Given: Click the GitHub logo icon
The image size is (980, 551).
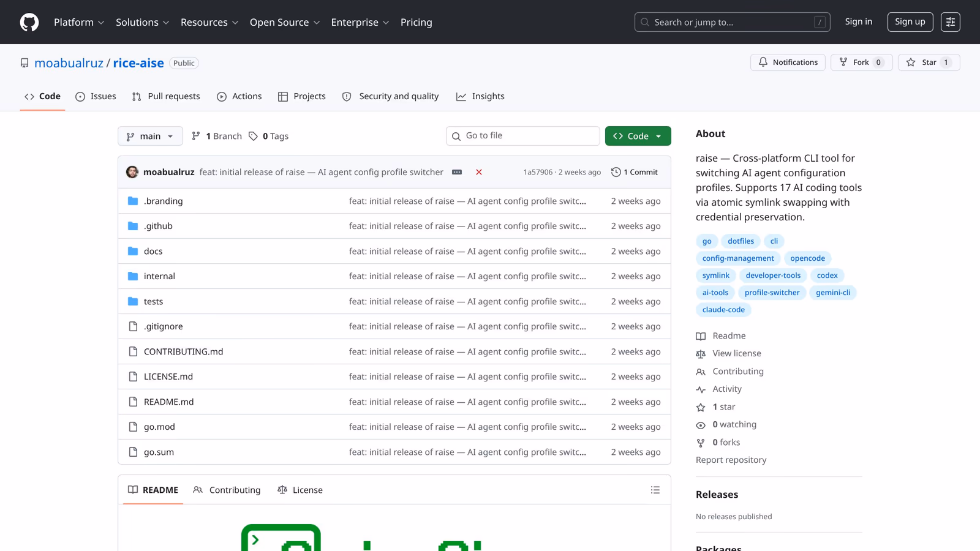Looking at the screenshot, I should coord(29,22).
